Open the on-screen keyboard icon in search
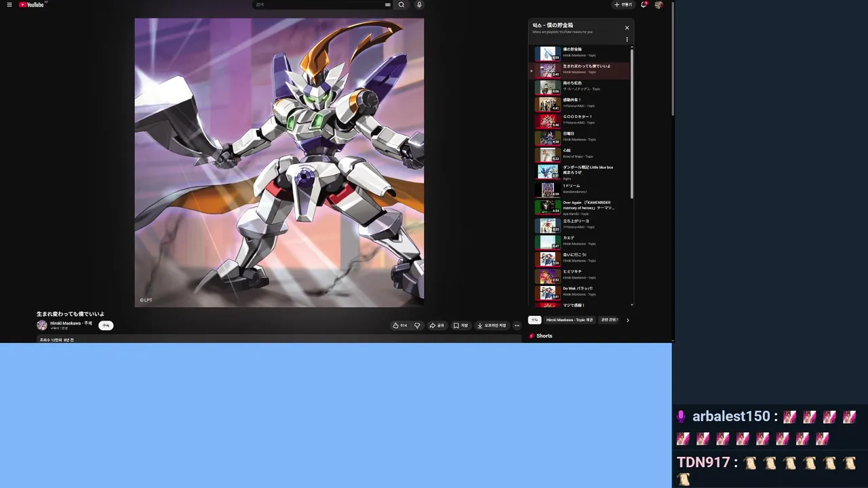The height and width of the screenshot is (488, 868). [388, 5]
